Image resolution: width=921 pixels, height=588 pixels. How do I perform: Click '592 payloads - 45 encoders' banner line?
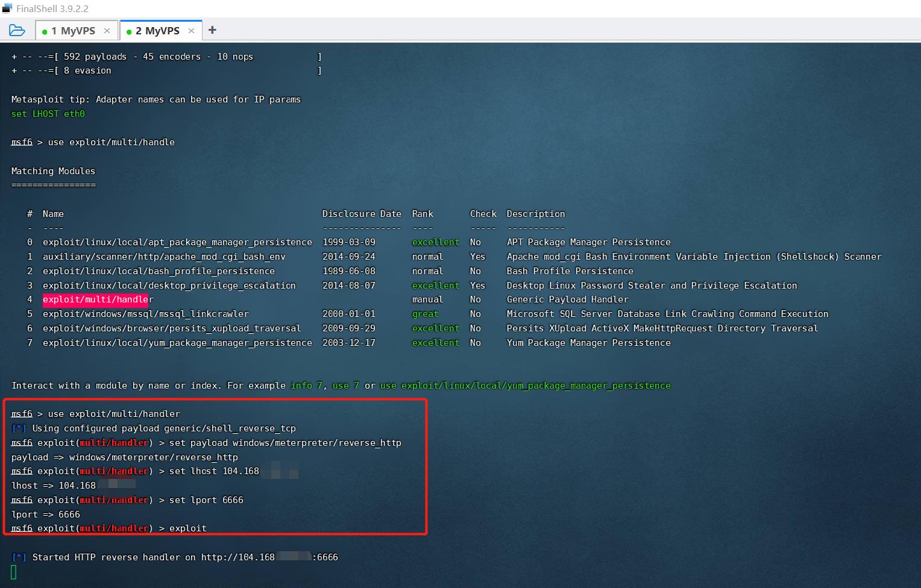[x=166, y=57]
